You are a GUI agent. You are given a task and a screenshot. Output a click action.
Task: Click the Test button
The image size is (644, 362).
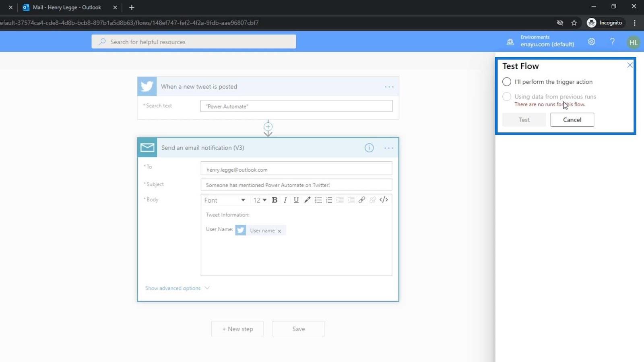point(524,119)
